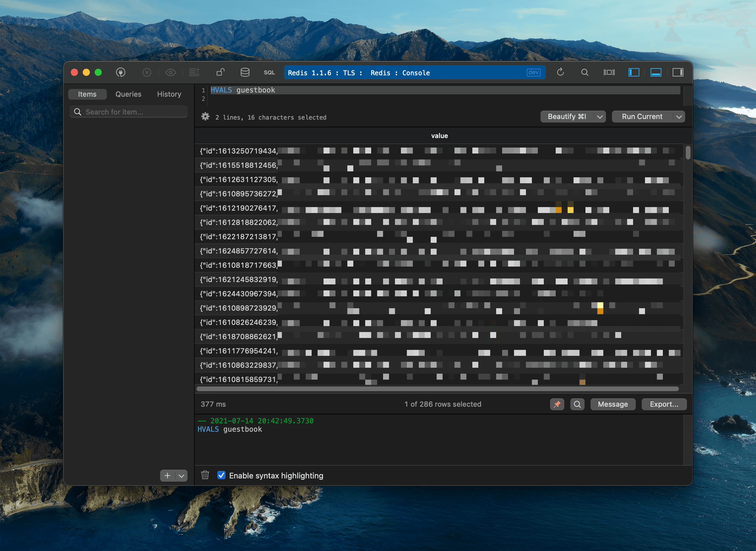Select row with id 1612818822062
Viewport: 756px width, 551px height.
(x=439, y=223)
